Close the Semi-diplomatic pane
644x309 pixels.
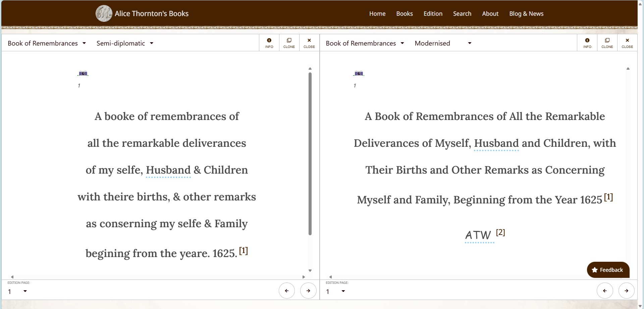[309, 43]
